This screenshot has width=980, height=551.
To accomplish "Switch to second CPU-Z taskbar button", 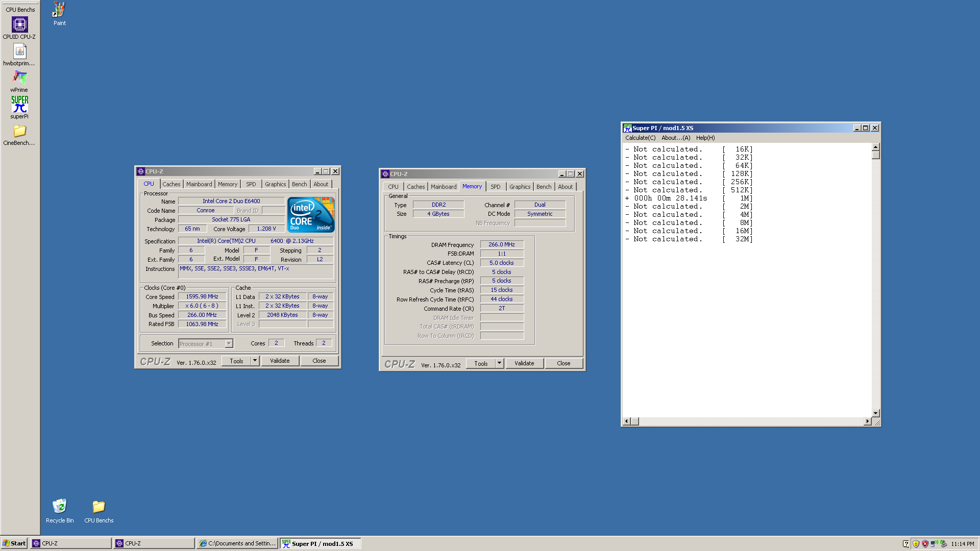I will (x=154, y=543).
